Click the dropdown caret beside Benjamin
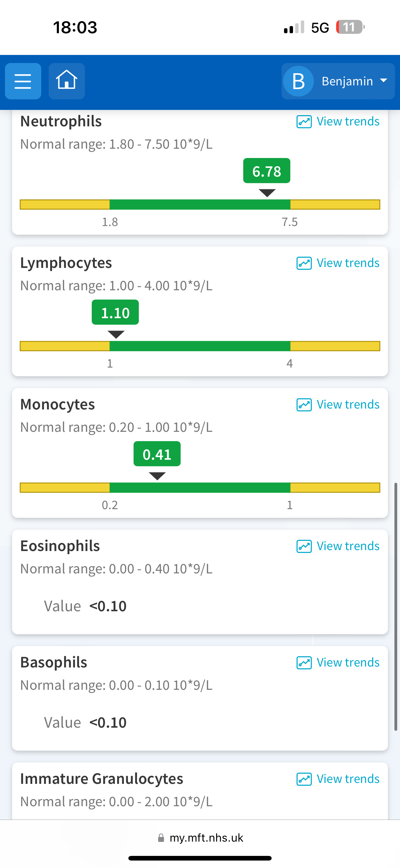 coord(383,80)
